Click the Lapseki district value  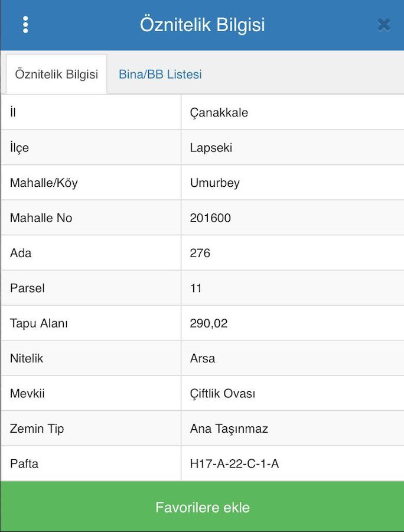[211, 148]
